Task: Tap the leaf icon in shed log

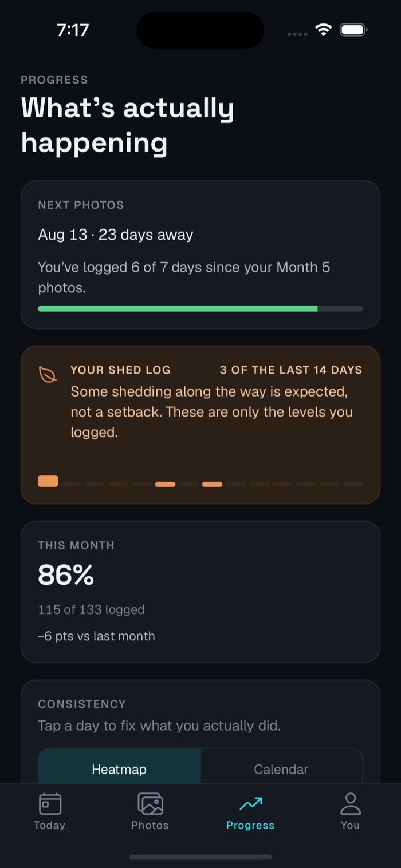Action: pyautogui.click(x=48, y=374)
